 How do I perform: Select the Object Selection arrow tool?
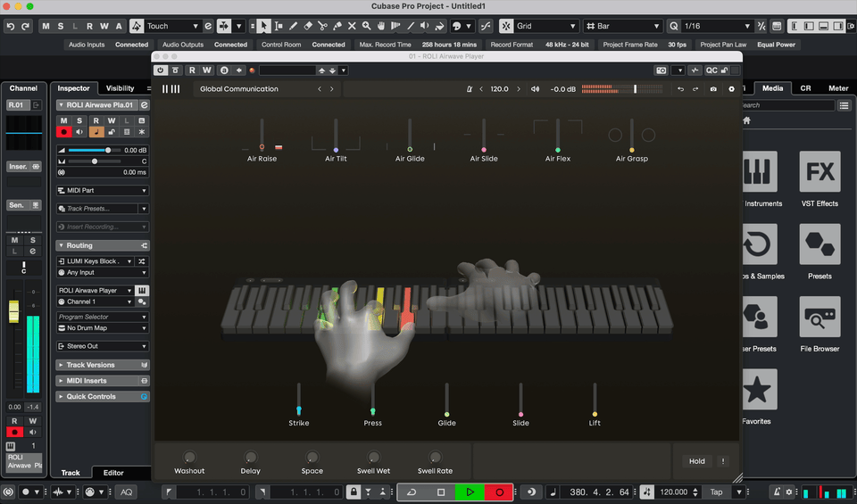pyautogui.click(x=264, y=26)
